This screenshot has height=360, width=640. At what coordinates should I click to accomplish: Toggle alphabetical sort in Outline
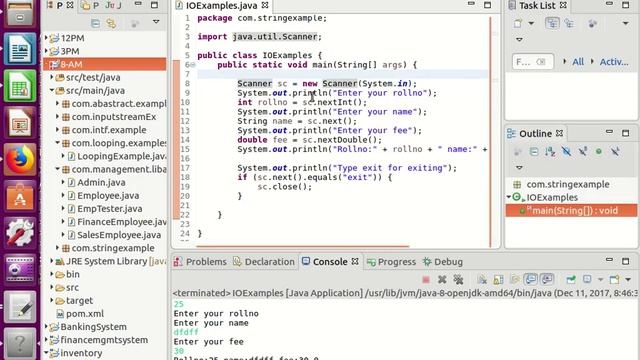click(550, 152)
